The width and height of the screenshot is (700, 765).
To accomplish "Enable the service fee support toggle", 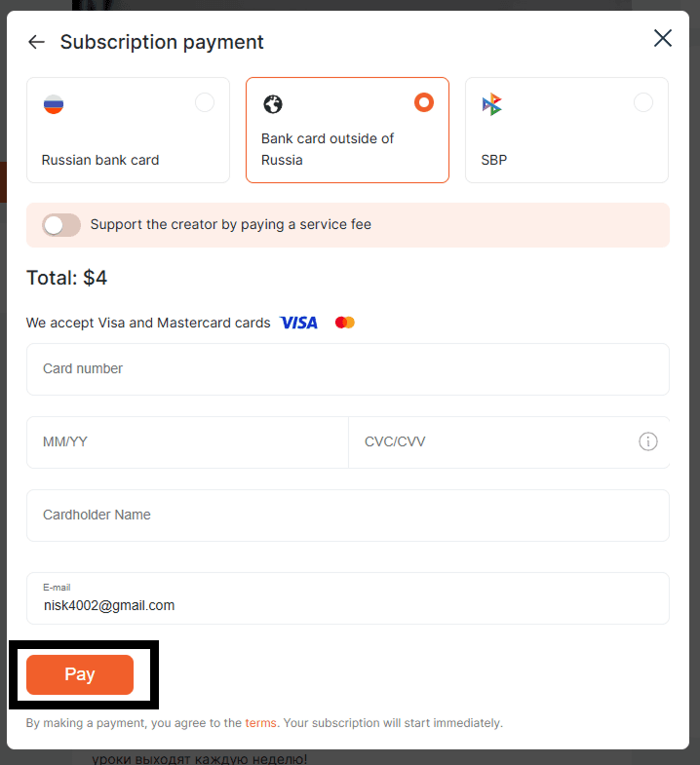I will (x=60, y=225).
